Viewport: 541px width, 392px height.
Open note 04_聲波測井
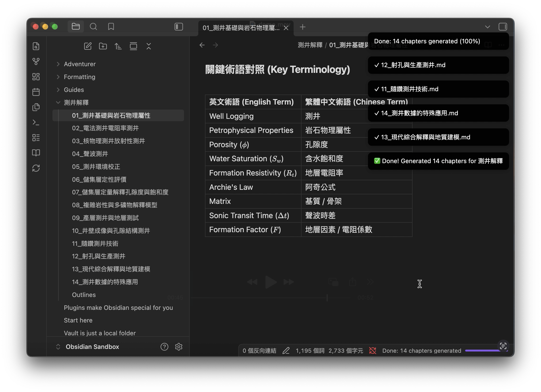(90, 154)
